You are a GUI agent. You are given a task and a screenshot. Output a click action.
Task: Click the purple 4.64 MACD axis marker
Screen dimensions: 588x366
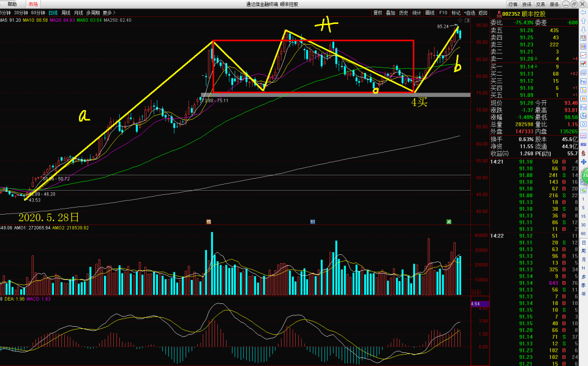click(480, 304)
